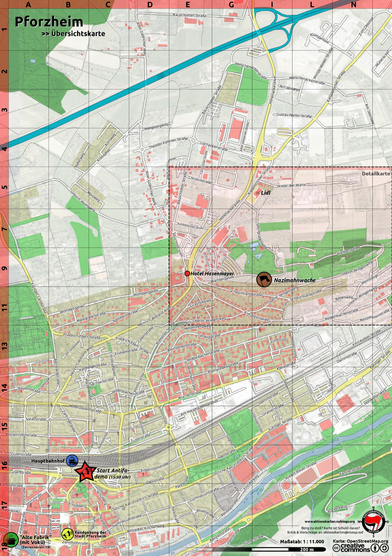Click the red star Antifa demo start marker
The height and width of the screenshot is (556, 392).
(85, 472)
